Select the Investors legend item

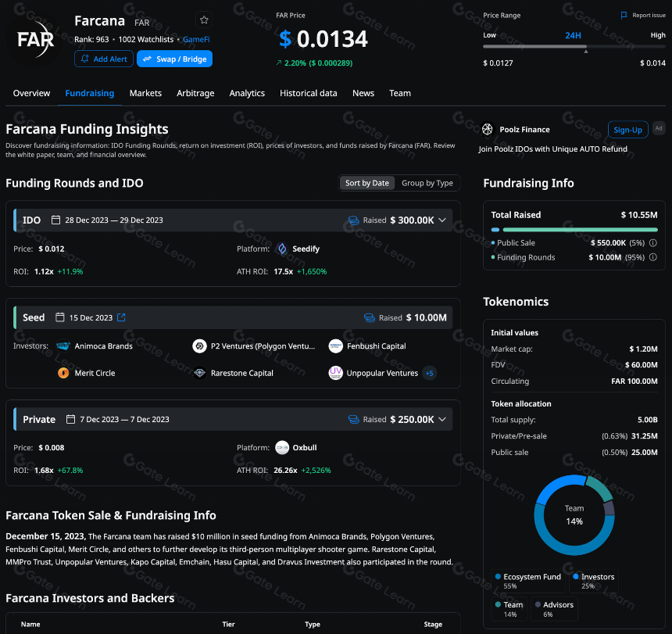click(594, 581)
